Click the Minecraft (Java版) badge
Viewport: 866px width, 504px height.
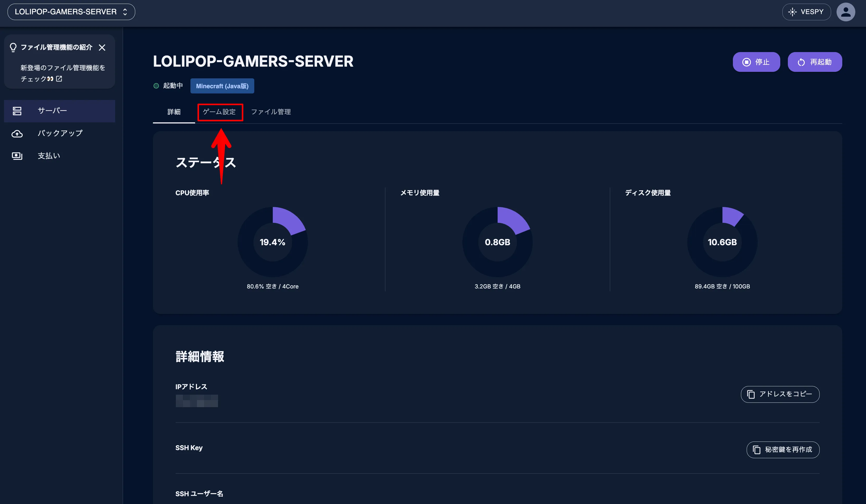(x=222, y=86)
